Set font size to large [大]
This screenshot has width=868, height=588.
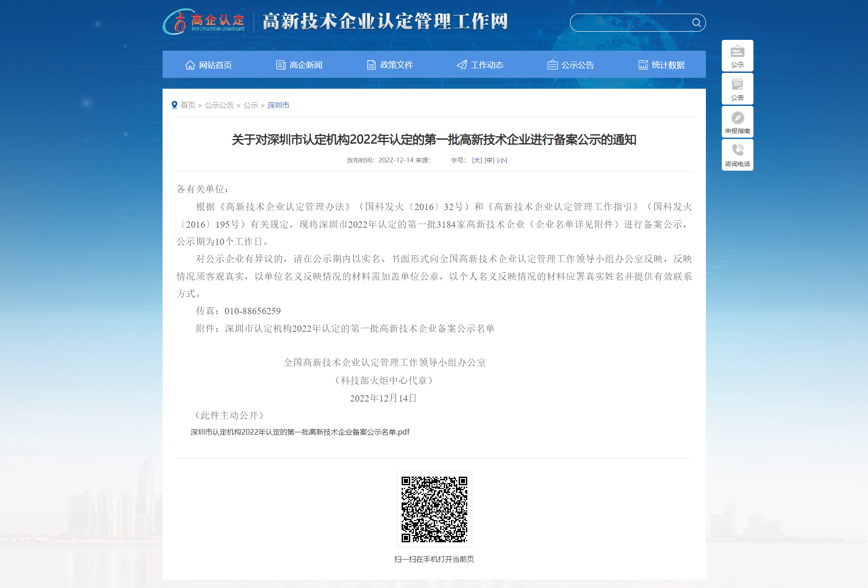point(477,160)
